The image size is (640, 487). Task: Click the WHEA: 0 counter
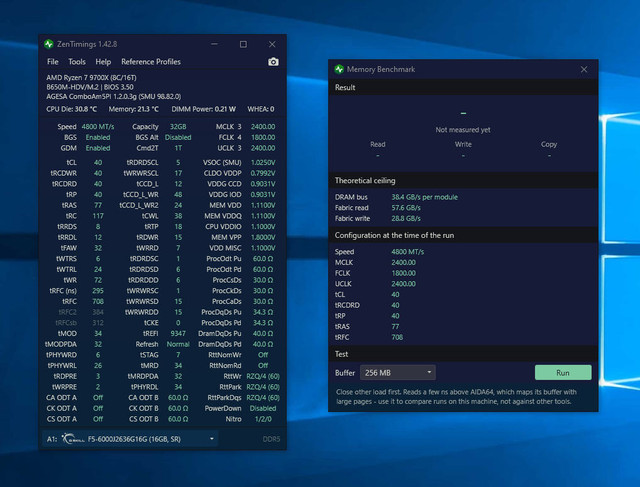(261, 109)
